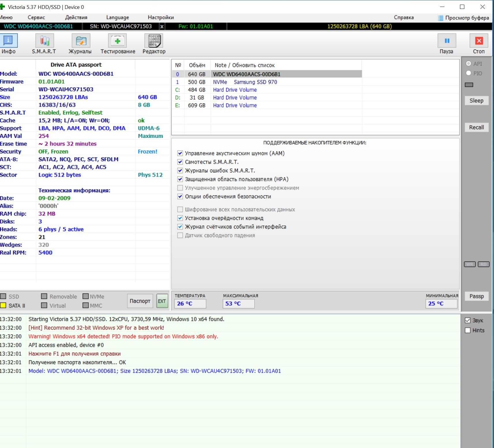The width and height of the screenshot is (494, 448).
Task: Open Просмотр буфера buffer view
Action: pos(463,18)
